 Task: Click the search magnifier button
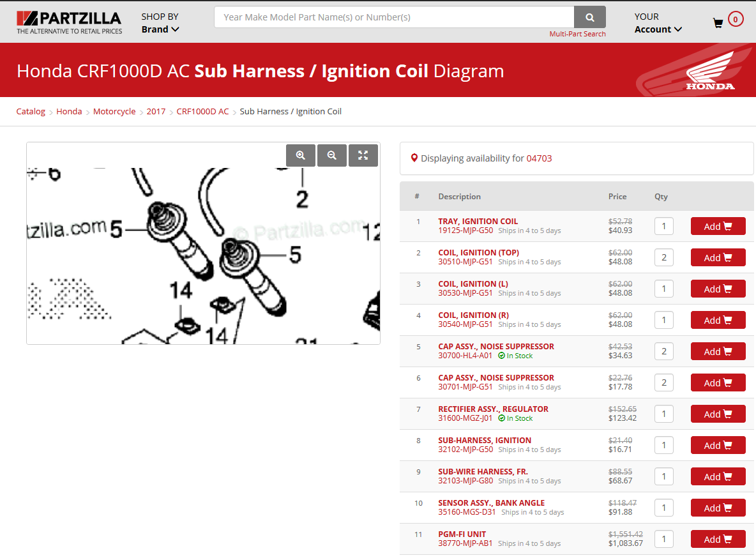pos(589,17)
